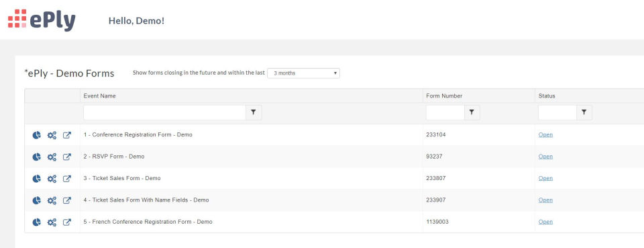Select '5 - French Conference Registration Form - Demo'

pyautogui.click(x=148, y=222)
